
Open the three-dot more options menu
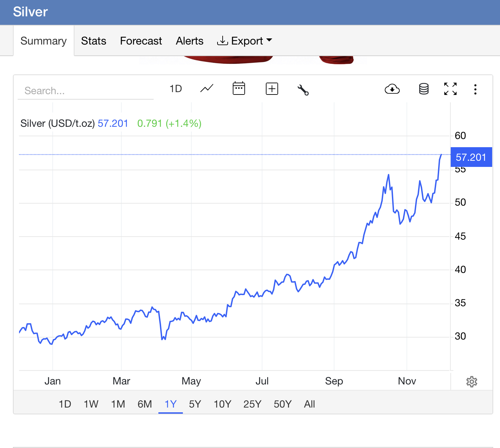tap(475, 89)
